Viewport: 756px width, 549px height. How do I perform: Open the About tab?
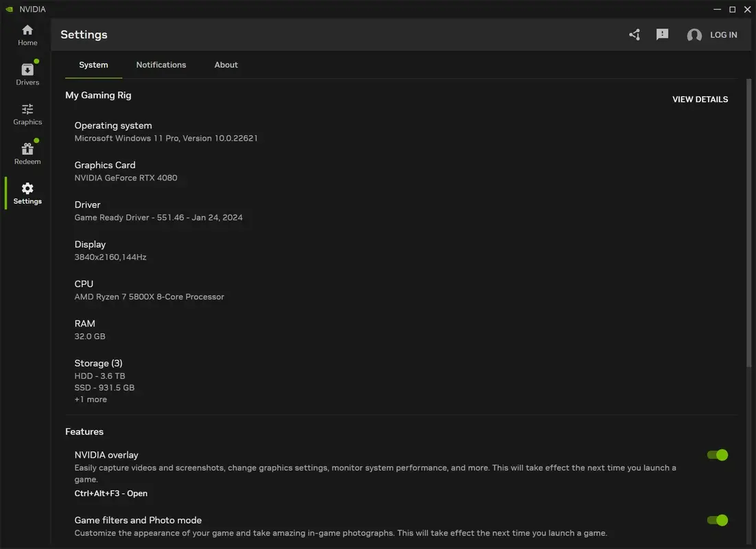tap(226, 65)
